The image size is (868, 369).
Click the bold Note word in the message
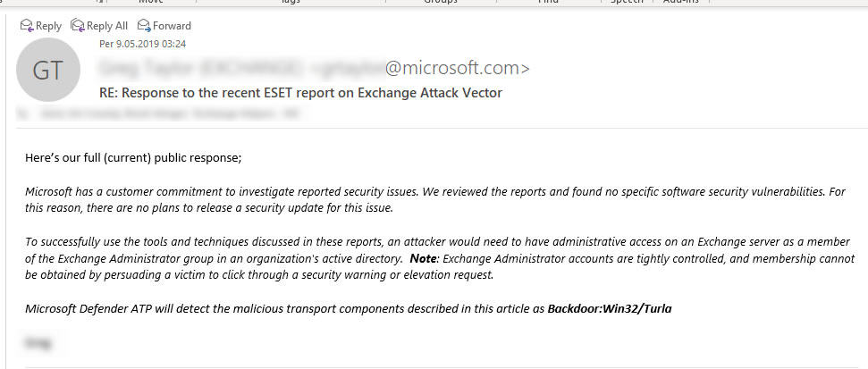[423, 258]
